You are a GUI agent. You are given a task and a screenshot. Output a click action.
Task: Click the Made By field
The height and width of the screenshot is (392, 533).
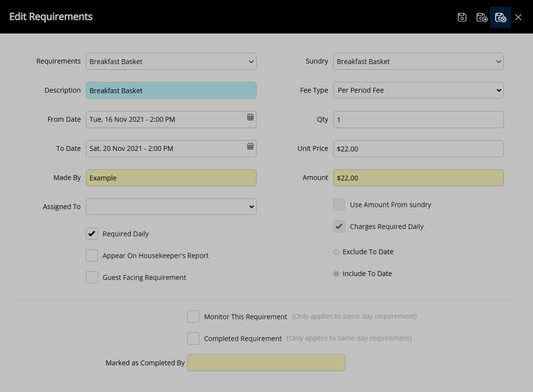171,178
